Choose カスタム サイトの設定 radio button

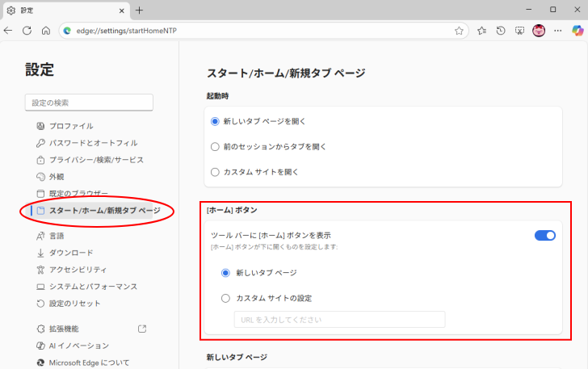(x=226, y=298)
